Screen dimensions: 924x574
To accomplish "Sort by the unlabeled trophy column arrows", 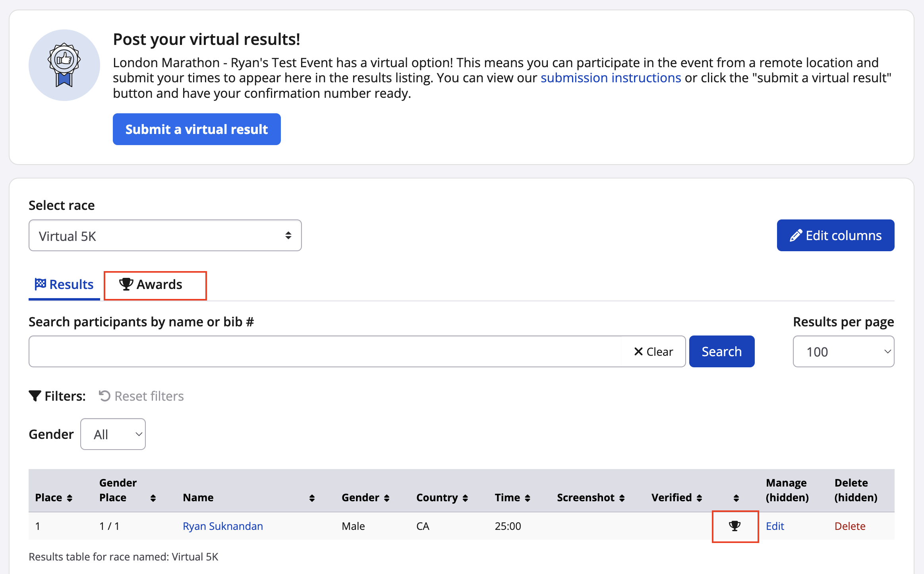I will [736, 498].
